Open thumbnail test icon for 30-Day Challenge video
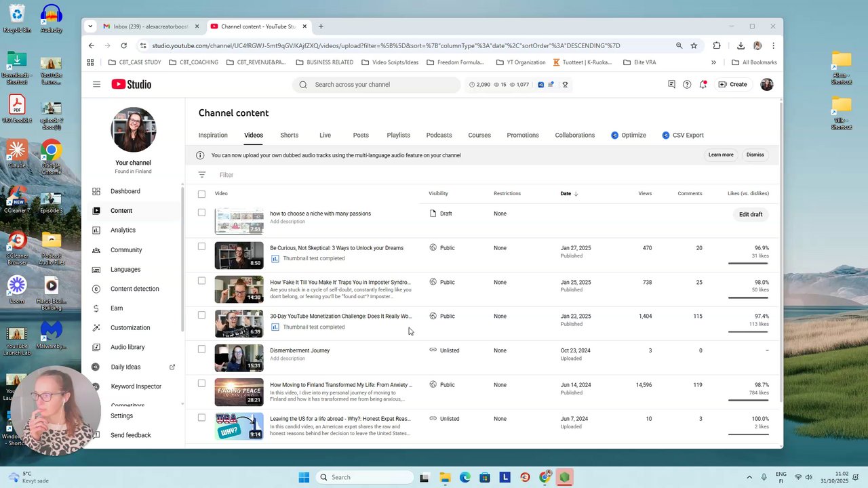The height and width of the screenshot is (488, 868). [275, 327]
